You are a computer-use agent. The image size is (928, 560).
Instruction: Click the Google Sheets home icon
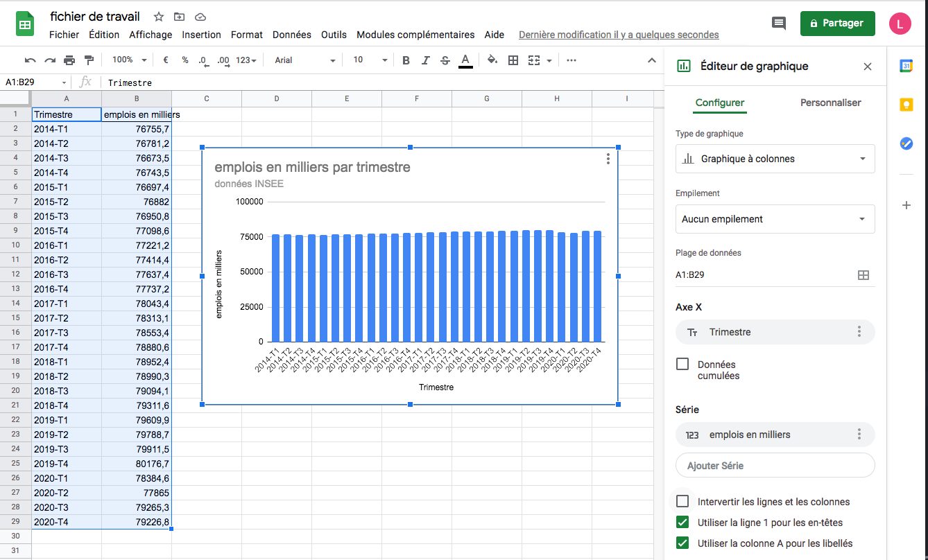pyautogui.click(x=25, y=25)
